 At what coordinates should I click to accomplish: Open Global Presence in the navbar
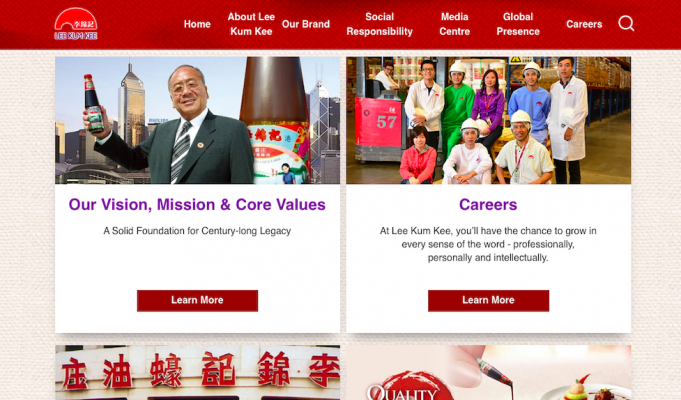click(518, 24)
